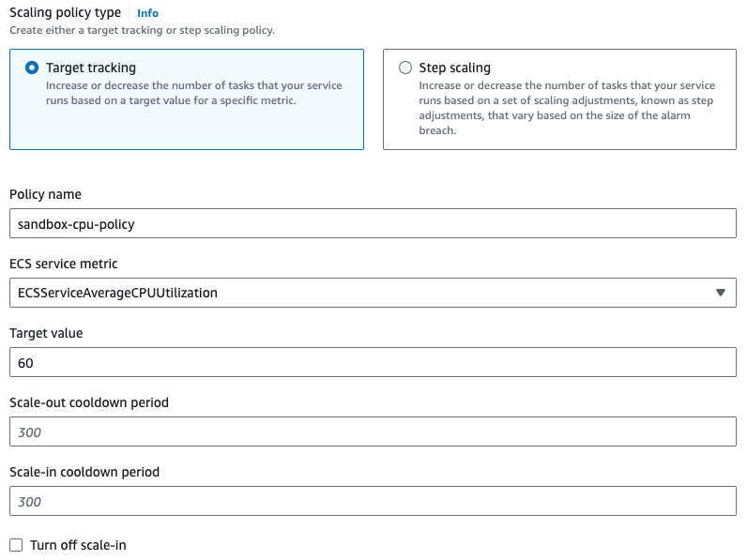Focus the Scale-out cooldown period input
This screenshot has width=747, height=560.
[x=373, y=431]
